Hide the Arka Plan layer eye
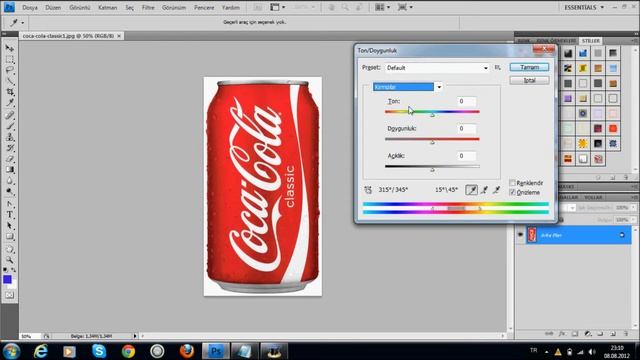Image resolution: width=640 pixels, height=360 pixels. [520, 235]
